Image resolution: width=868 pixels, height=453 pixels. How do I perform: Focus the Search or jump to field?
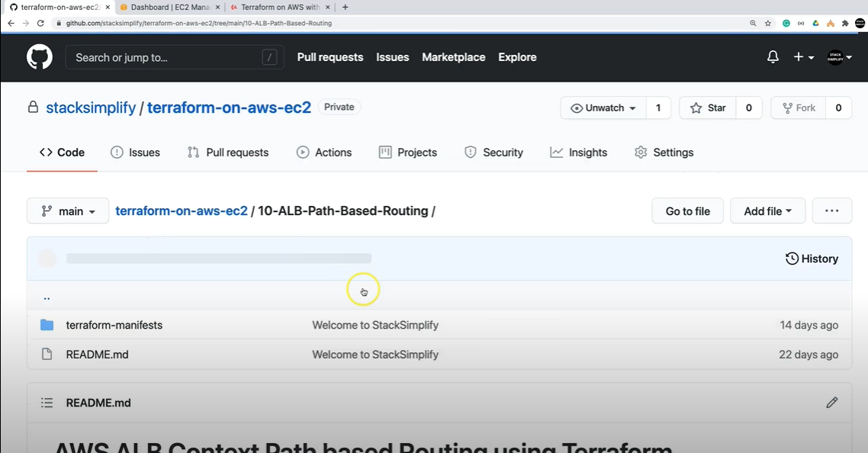coord(175,57)
